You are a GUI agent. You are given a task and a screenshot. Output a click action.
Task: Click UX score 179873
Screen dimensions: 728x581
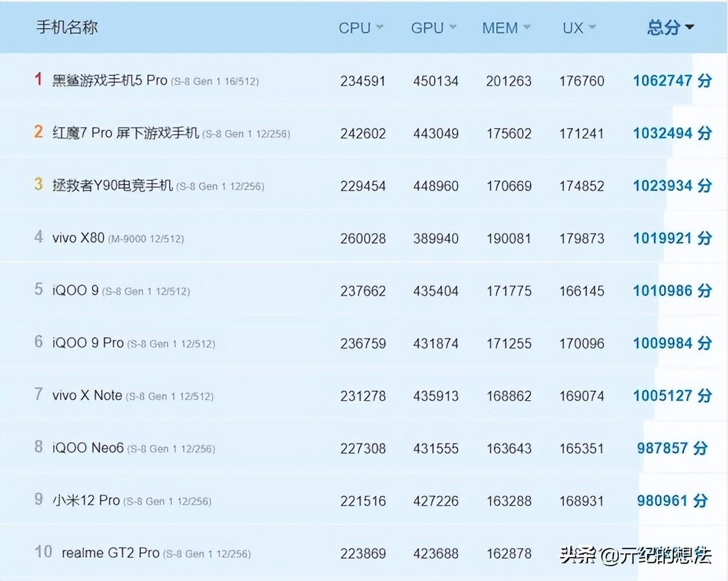[581, 239]
